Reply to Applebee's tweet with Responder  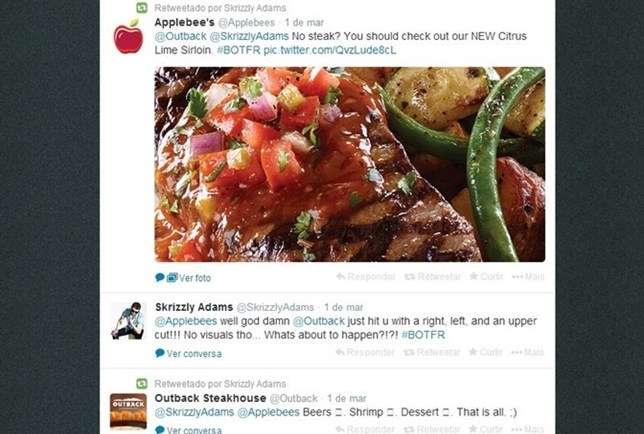366,276
